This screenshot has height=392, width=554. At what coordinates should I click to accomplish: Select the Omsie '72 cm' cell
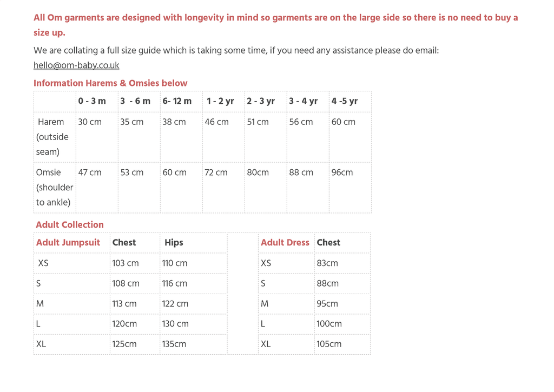coord(216,172)
